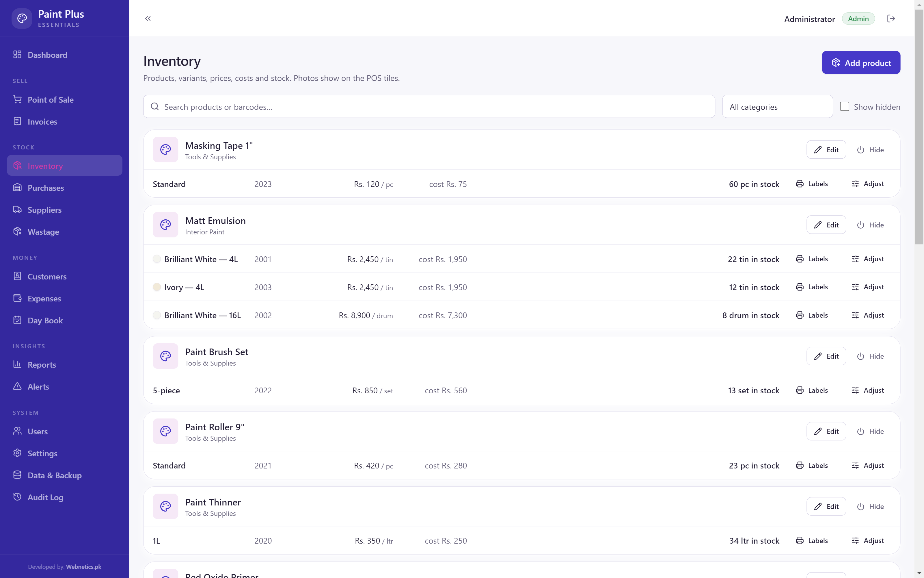Open Alerts page
Image resolution: width=924 pixels, height=578 pixels.
tap(64, 387)
